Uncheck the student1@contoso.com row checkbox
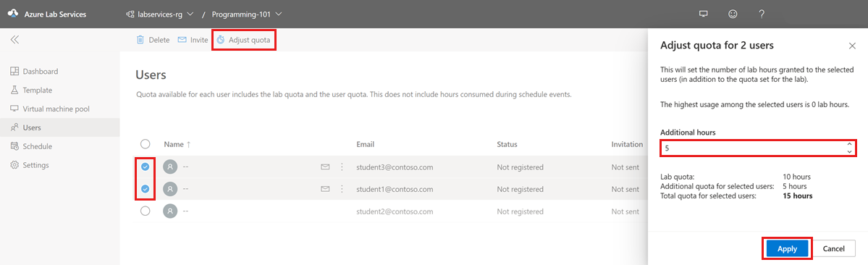 (x=145, y=189)
